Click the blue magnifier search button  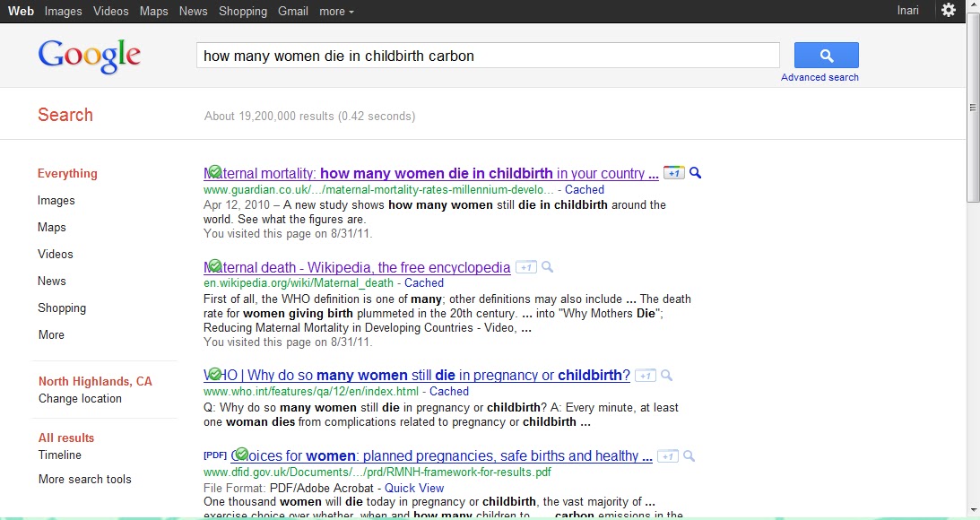(x=827, y=55)
